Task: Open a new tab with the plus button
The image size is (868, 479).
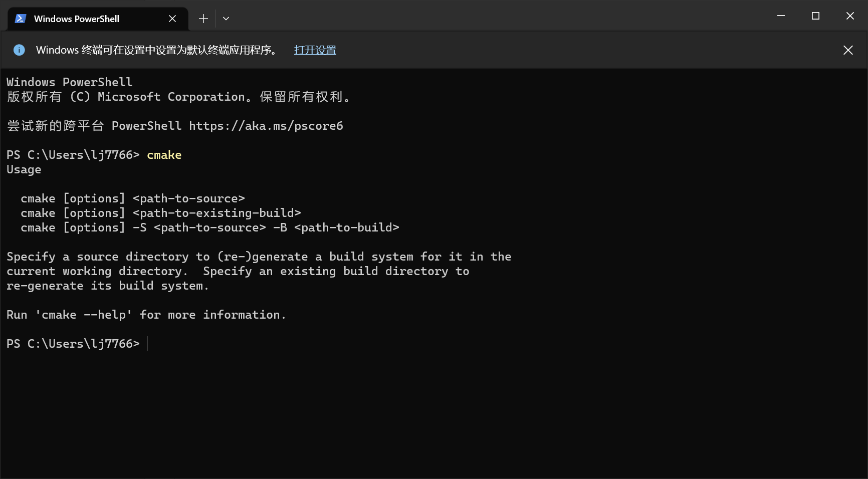Action: [x=203, y=19]
